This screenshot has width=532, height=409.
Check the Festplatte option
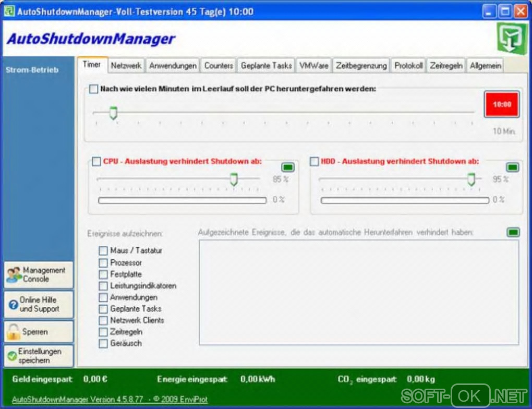coord(103,274)
